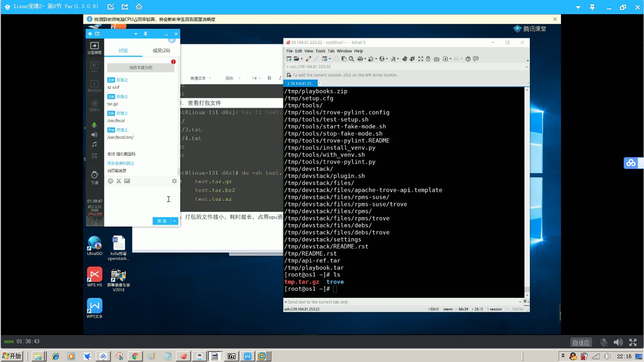
Task: Open dropdown triangle in top player title bar
Action: click(x=578, y=7)
